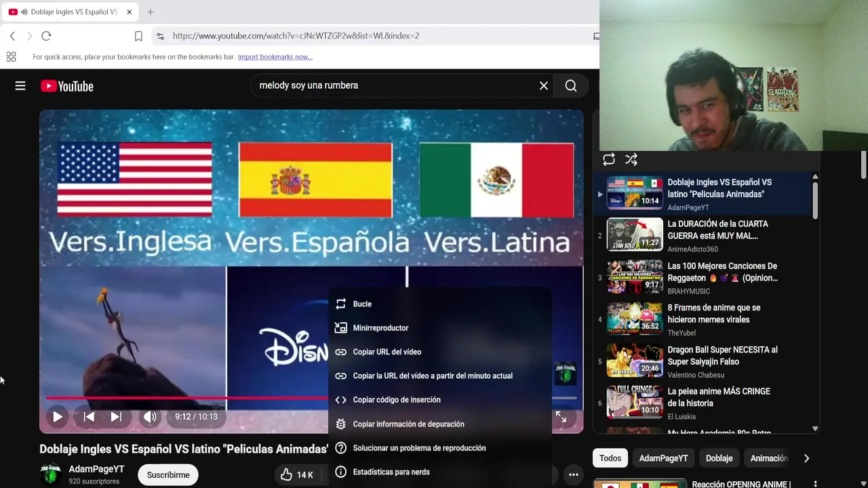
Task: Enter fullscreen on the video player
Action: point(561,417)
